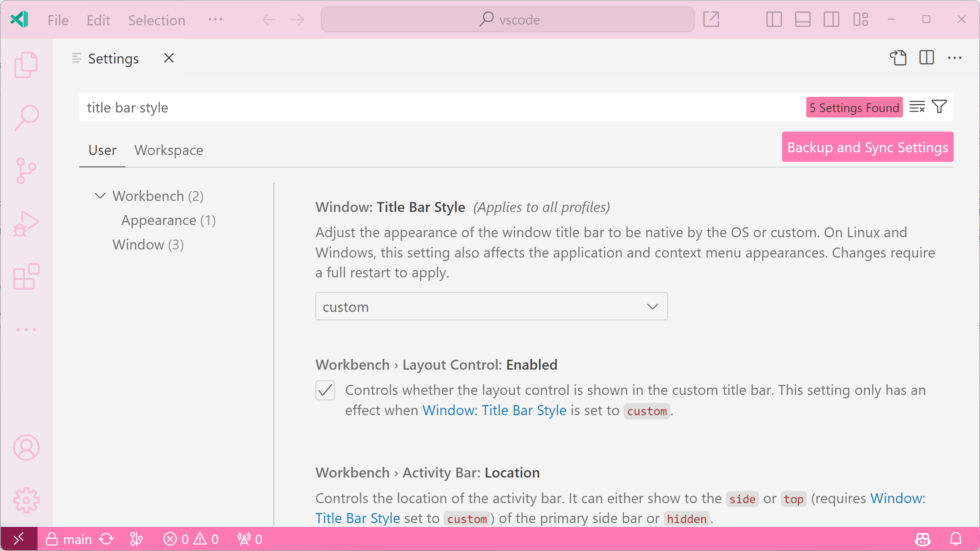Select the Search icon in activity bar

(26, 117)
